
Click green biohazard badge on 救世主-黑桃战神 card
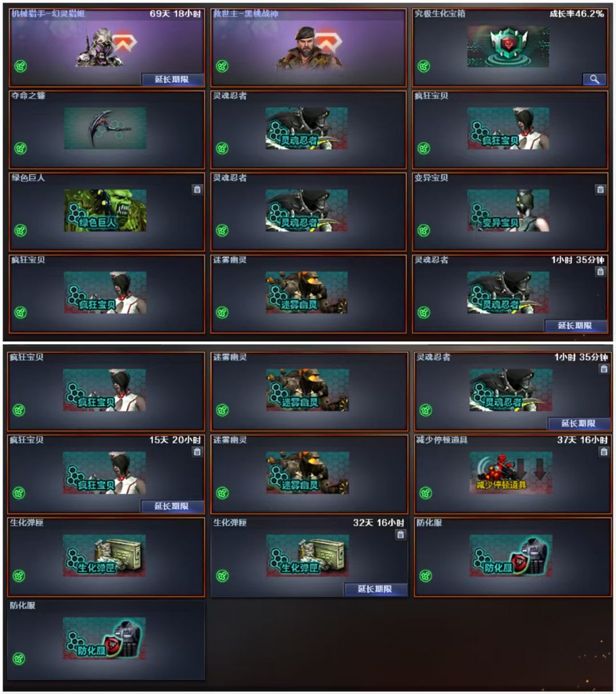[x=222, y=66]
